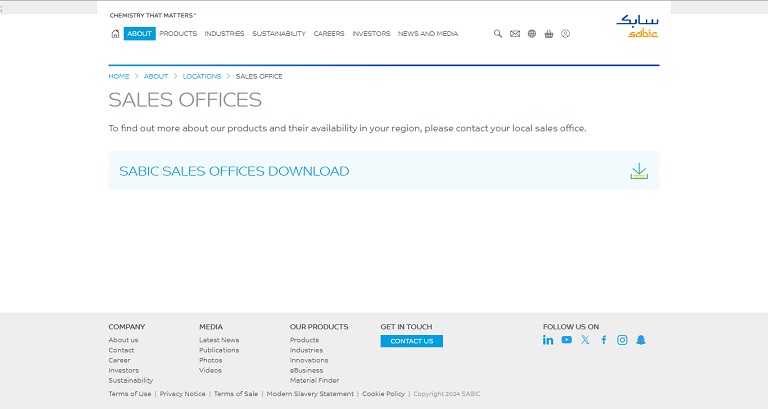Click the Instagram icon in footer
Viewport: 768px width, 409px height.
(x=622, y=340)
